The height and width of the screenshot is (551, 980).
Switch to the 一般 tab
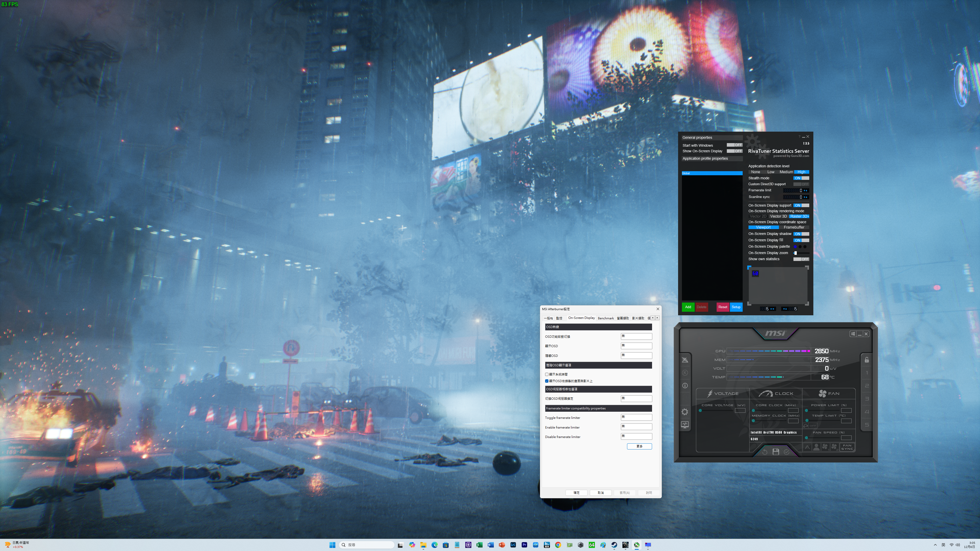[x=548, y=318]
